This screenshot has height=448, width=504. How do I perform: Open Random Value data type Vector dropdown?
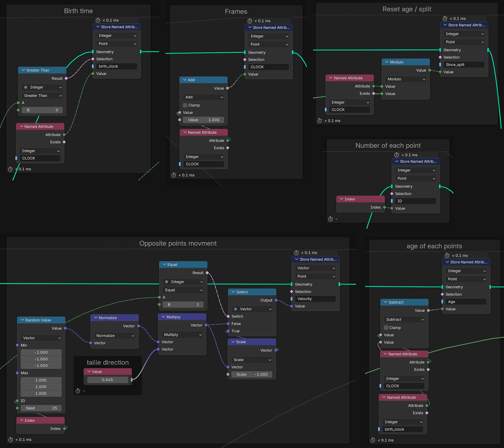click(x=41, y=338)
